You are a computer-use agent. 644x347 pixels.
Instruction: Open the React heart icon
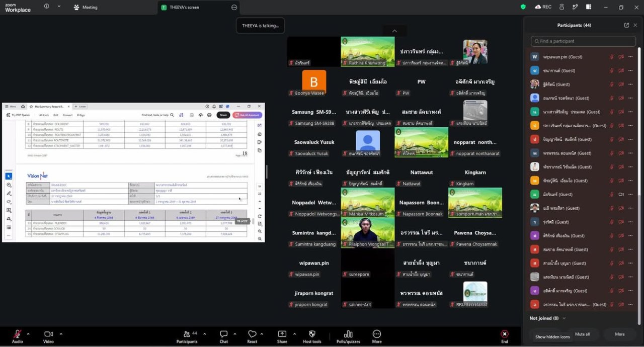pyautogui.click(x=252, y=334)
